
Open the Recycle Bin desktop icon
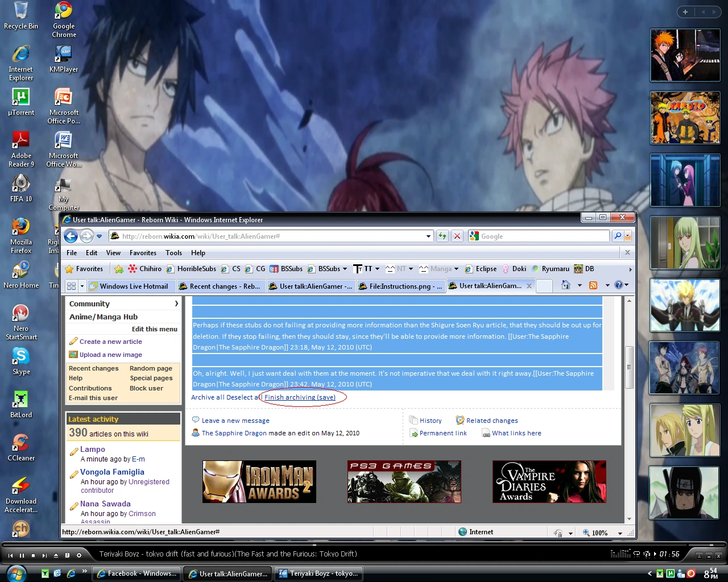(21, 16)
